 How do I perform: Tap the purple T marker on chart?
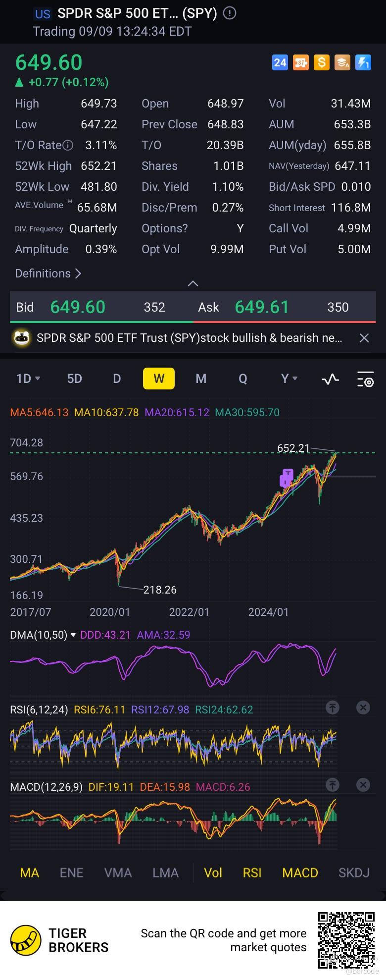click(287, 478)
